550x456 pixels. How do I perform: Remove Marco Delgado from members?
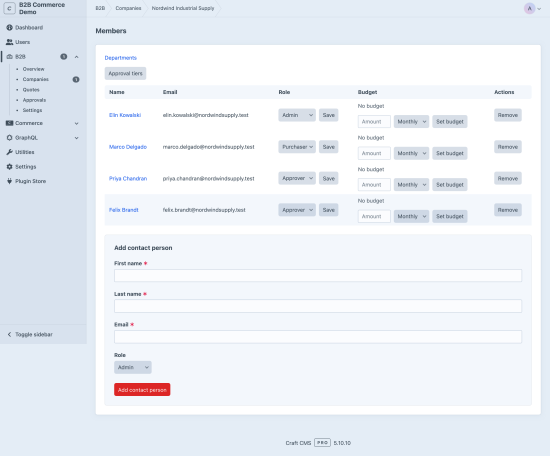click(x=508, y=147)
